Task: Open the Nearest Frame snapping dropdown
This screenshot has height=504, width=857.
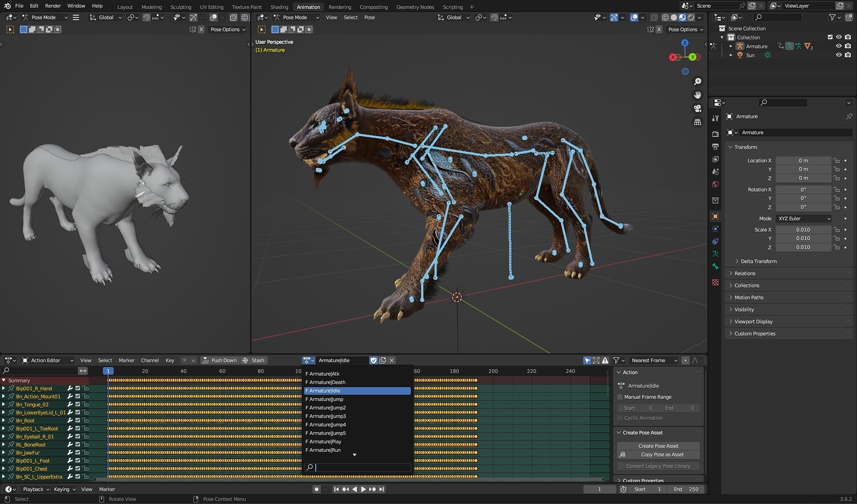Action: (654, 360)
